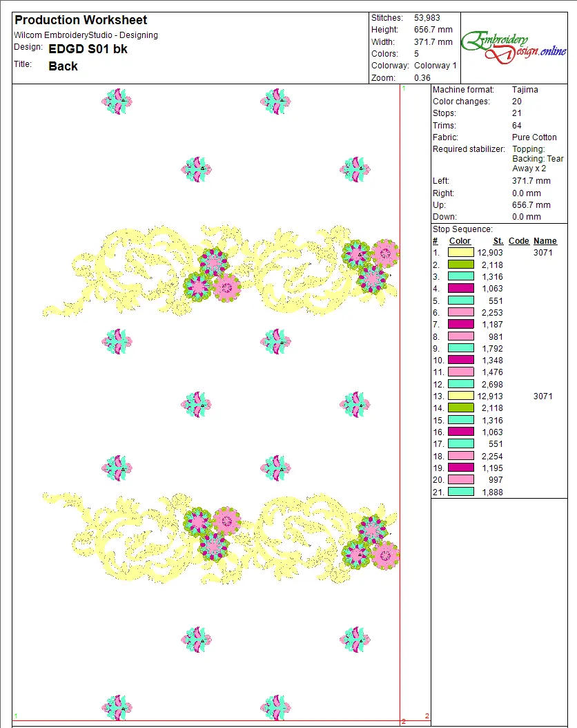
Task: Select thread name 3071 in stop 1
Action: 543,253
